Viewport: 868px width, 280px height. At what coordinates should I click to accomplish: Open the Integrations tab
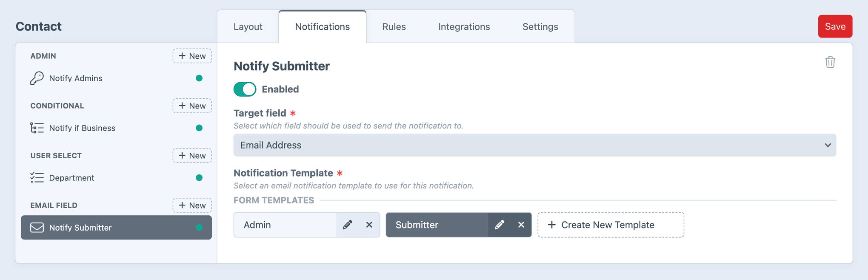(464, 26)
